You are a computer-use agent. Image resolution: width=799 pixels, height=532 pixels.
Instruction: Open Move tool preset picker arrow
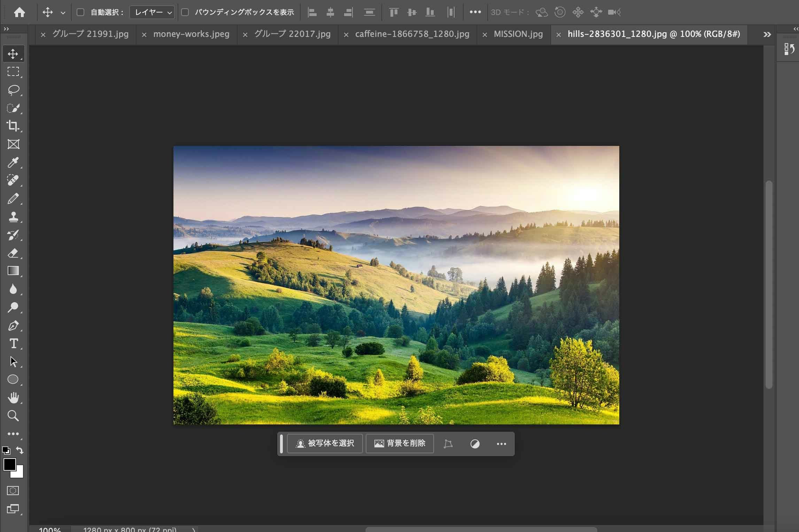(63, 13)
